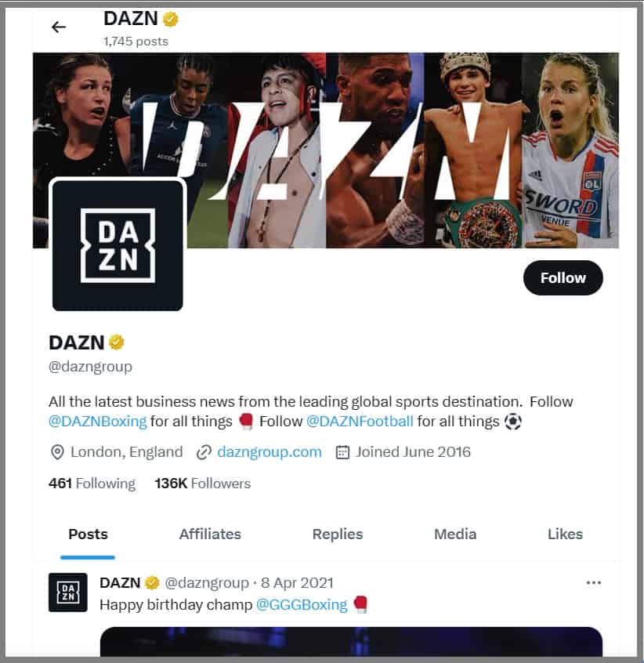Follow the DAZN account
644x663 pixels.
(x=563, y=277)
